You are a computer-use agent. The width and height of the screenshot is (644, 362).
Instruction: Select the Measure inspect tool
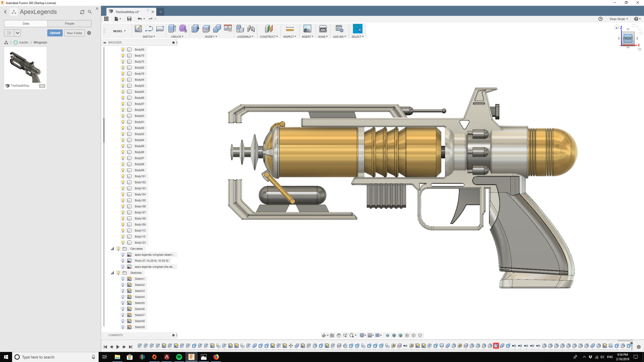tap(290, 29)
